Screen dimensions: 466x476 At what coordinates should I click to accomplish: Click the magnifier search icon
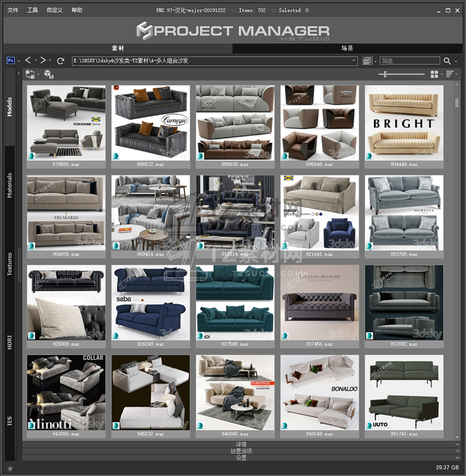point(447,61)
